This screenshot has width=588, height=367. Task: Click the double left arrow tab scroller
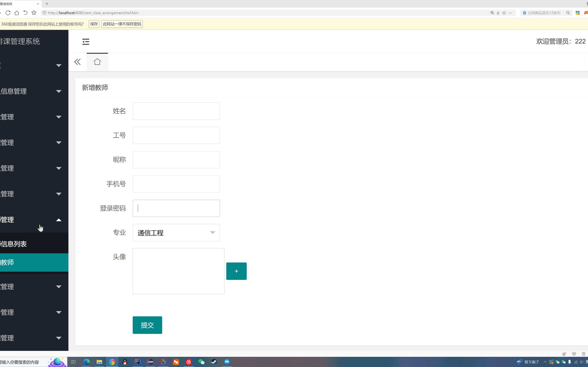point(77,62)
